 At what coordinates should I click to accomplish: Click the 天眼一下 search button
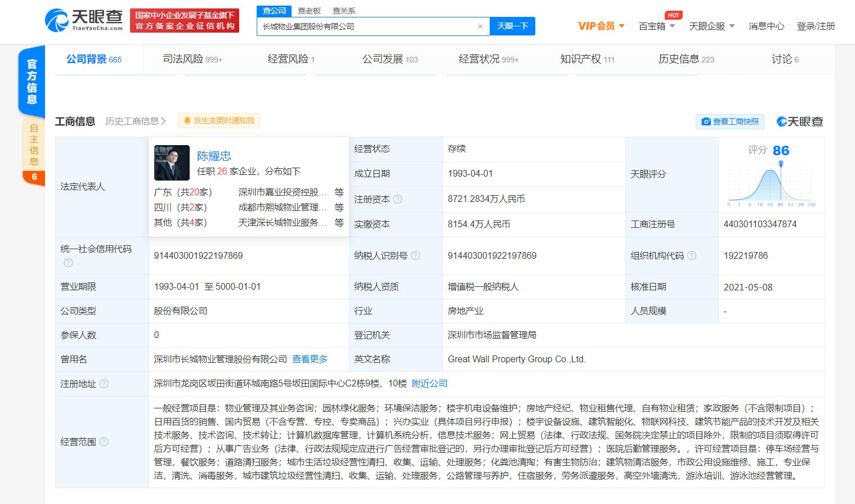(x=512, y=26)
